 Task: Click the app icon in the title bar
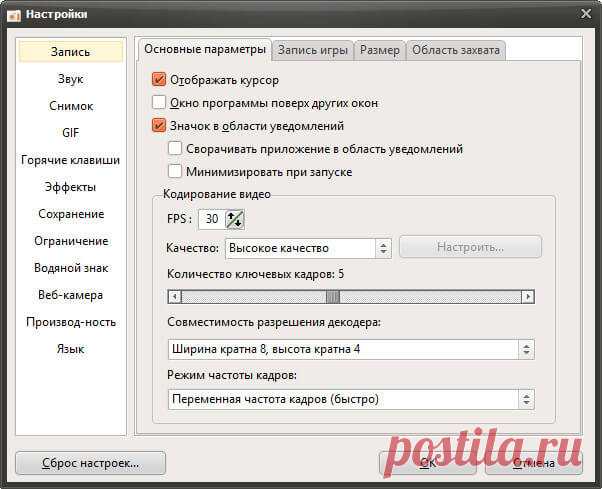point(14,15)
